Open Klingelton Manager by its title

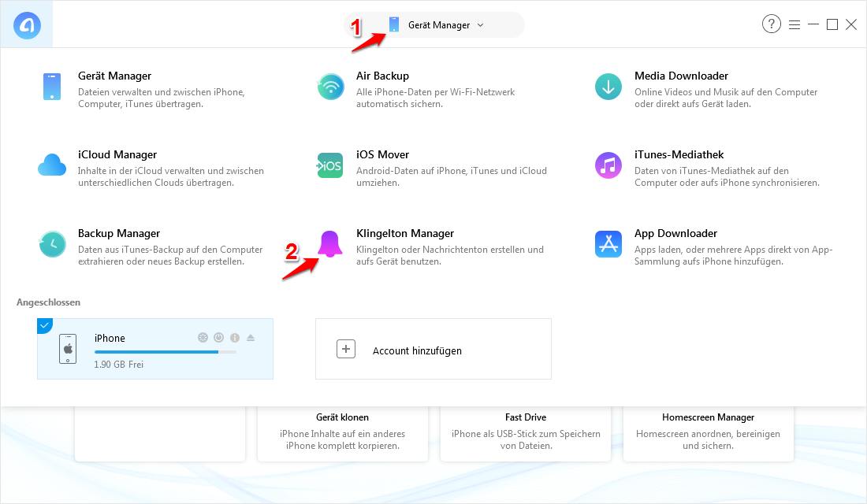click(x=405, y=233)
